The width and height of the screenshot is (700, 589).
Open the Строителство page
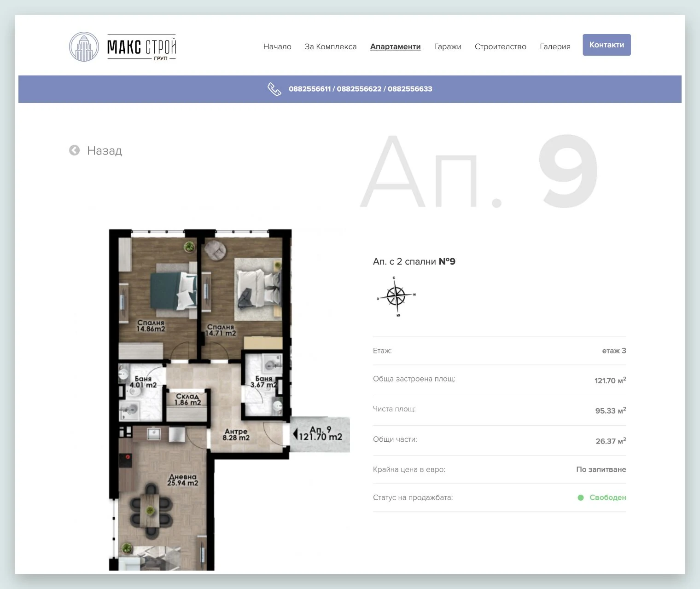click(501, 46)
